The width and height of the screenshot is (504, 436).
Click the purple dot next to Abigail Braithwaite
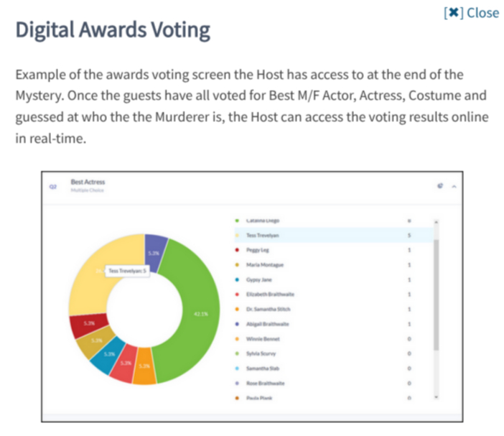[237, 324]
